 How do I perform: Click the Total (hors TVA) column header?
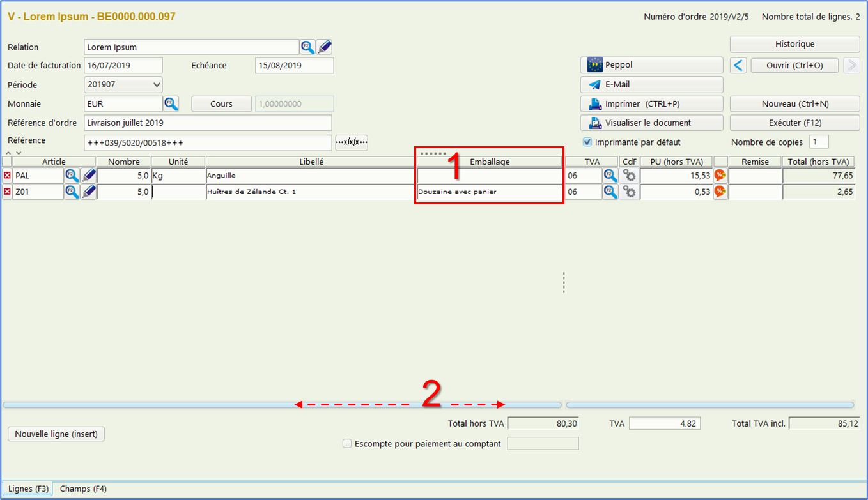point(819,162)
